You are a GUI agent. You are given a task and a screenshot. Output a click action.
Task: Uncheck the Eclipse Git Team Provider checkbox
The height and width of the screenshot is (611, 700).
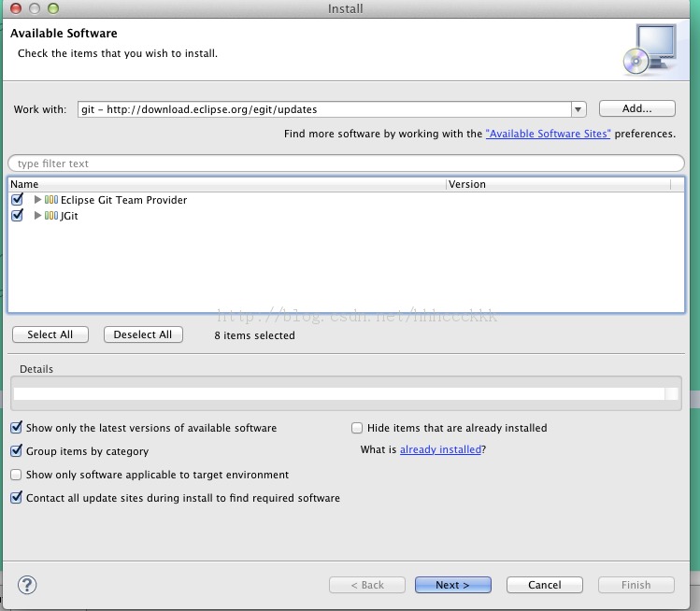[18, 199]
